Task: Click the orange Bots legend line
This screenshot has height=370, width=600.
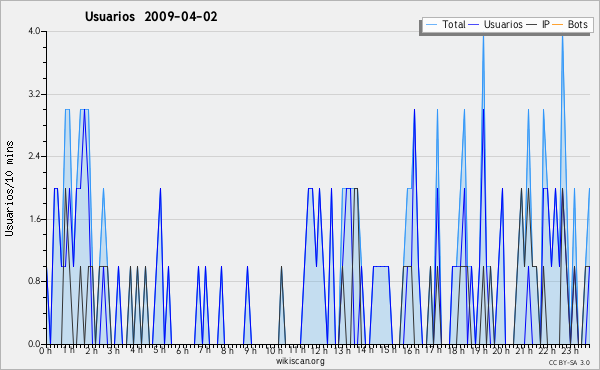Action: [x=558, y=24]
